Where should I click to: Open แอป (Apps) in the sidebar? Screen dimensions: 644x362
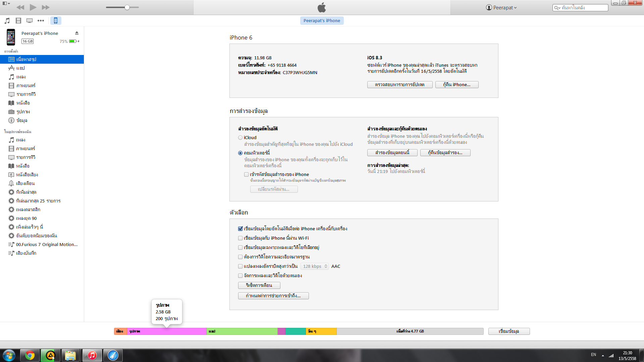click(x=20, y=68)
